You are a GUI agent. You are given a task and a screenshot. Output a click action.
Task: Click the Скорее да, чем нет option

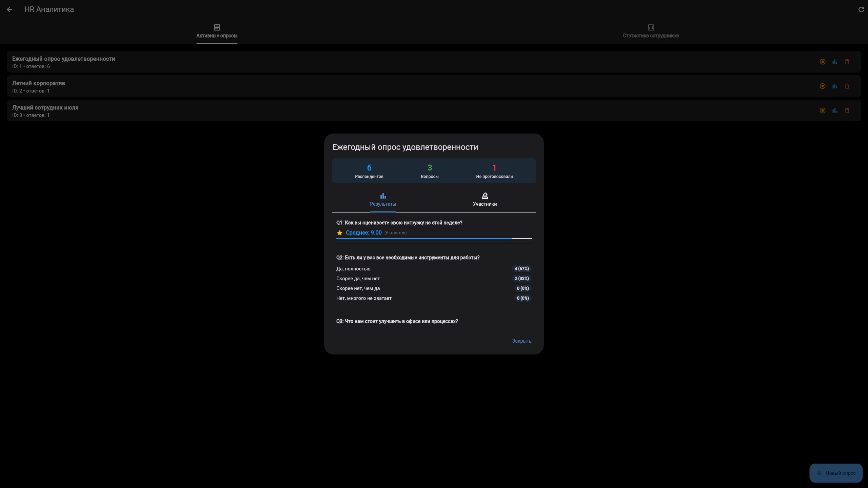tap(358, 279)
